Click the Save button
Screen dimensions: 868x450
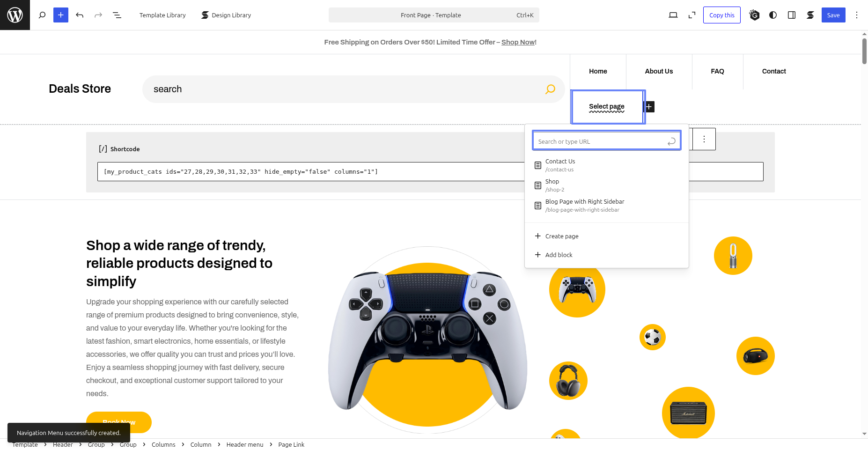833,15
